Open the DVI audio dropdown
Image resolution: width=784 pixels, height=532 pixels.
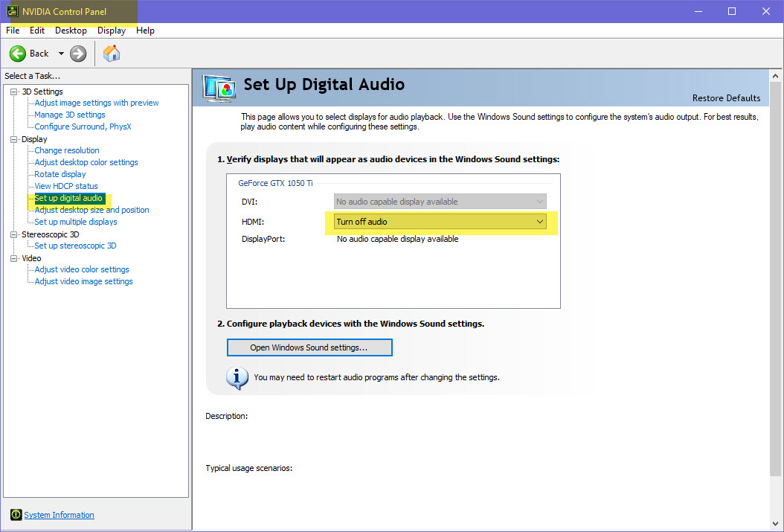point(440,202)
